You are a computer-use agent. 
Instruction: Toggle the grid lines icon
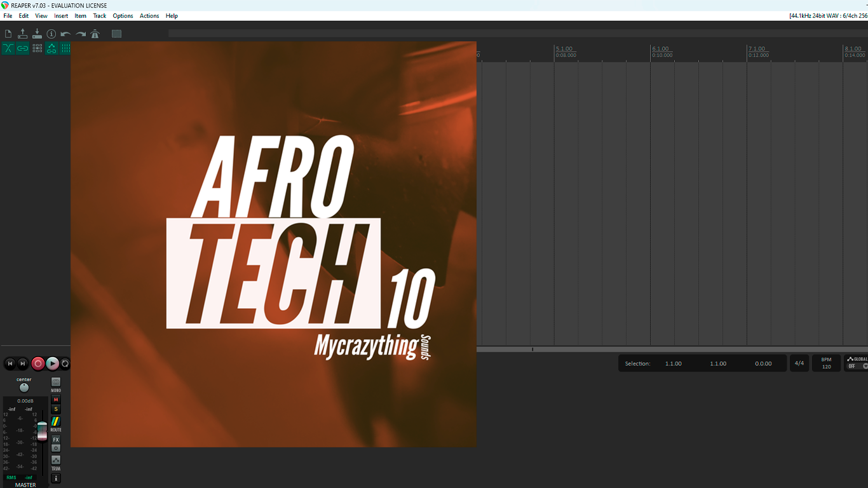tap(65, 48)
